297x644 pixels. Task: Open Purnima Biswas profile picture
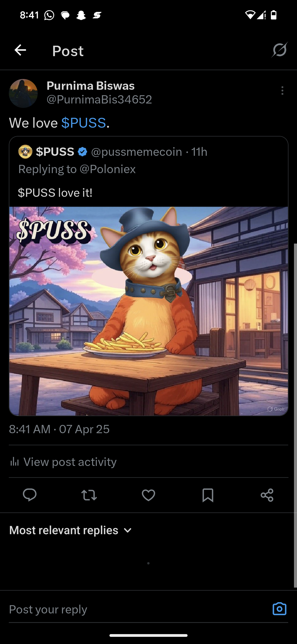coord(23,93)
